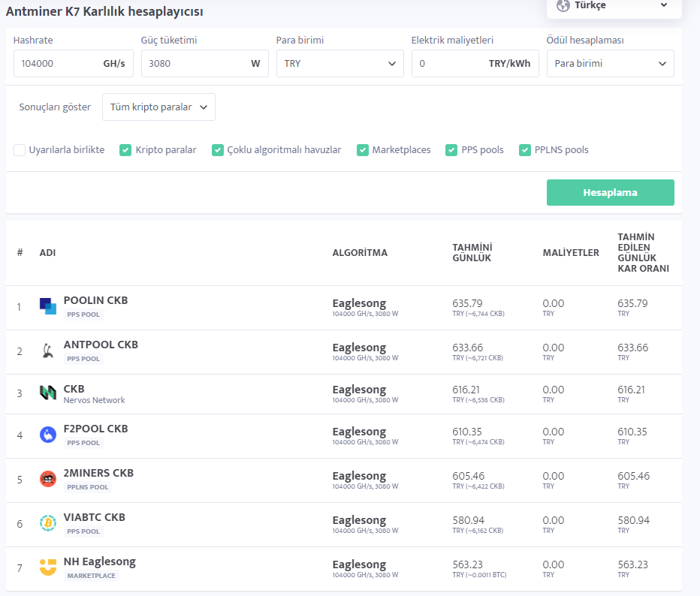Enable the Uyarılarla birlikte checkbox
Screen dimensions: 700x596
(20, 150)
